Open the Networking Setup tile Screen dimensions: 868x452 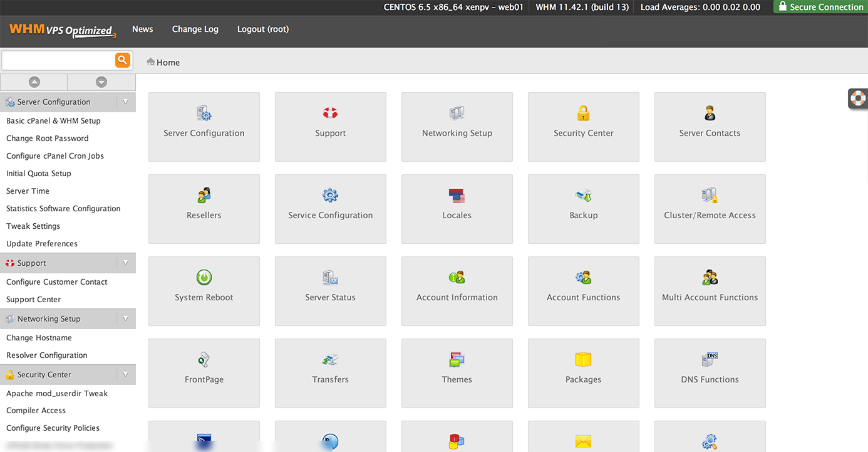point(457,127)
